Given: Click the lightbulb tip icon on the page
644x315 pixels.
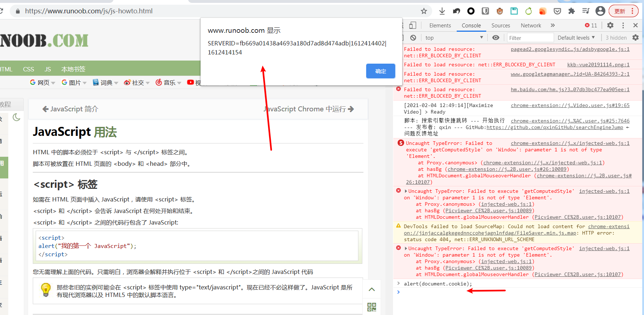Looking at the screenshot, I should (46, 290).
